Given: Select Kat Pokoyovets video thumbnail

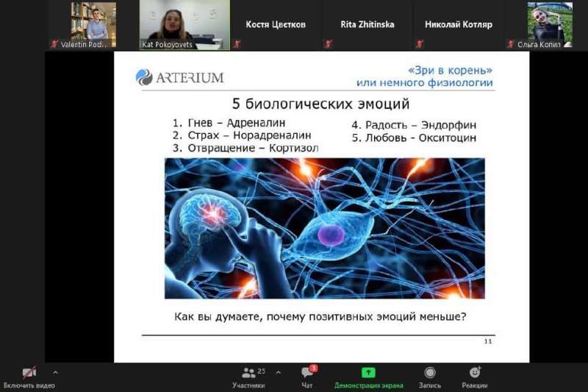Looking at the screenshot, I should point(184,25).
